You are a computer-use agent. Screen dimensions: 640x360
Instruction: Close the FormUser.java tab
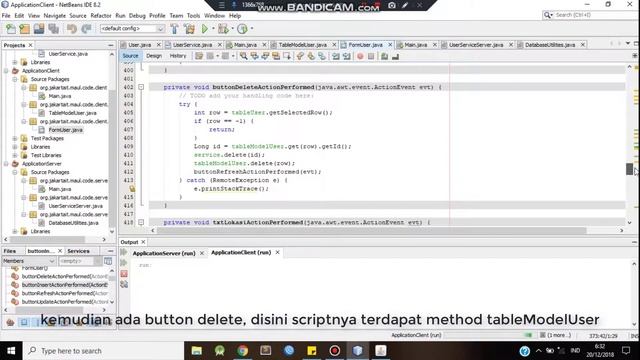tap(390, 45)
